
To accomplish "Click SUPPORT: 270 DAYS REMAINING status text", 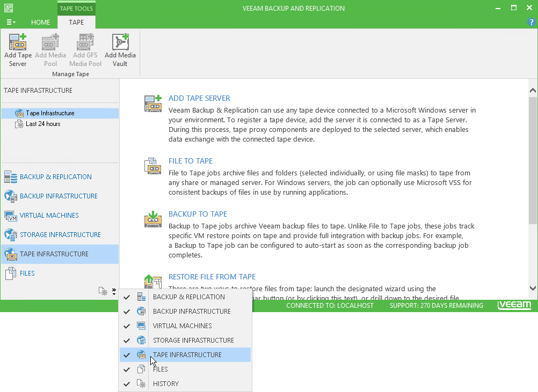I will (x=436, y=305).
